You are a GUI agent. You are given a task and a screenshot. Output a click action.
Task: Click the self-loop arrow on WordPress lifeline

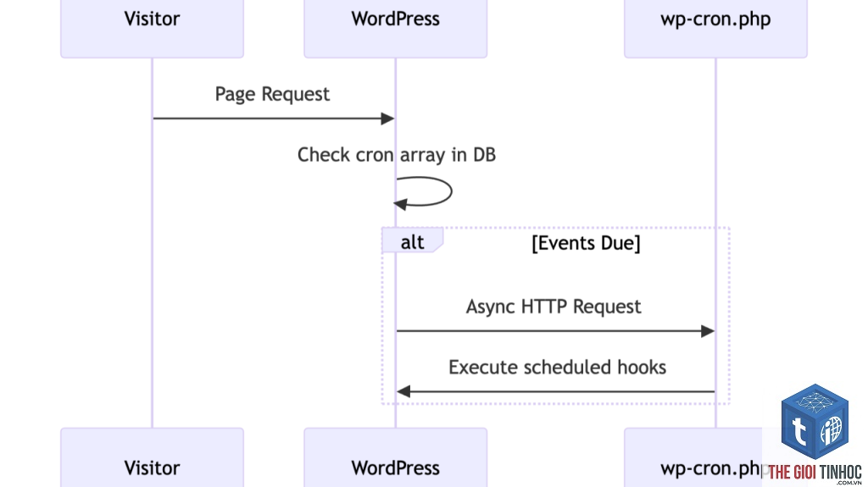click(424, 192)
